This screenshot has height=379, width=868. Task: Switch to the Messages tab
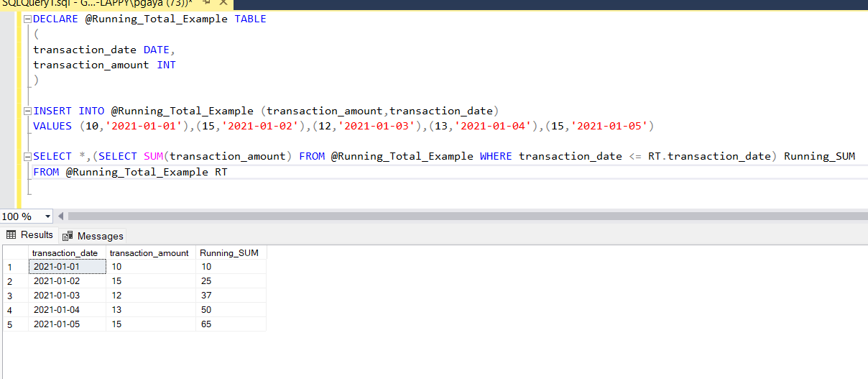click(x=93, y=235)
